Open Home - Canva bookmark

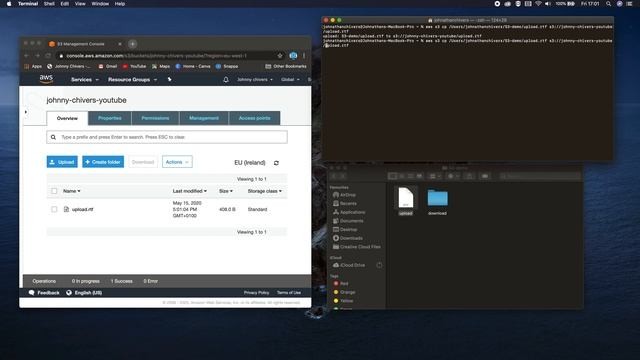click(x=193, y=66)
